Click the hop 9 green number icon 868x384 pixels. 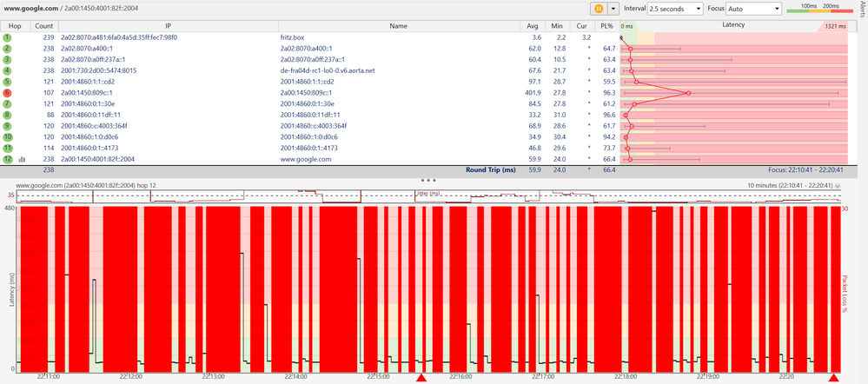[x=7, y=126]
